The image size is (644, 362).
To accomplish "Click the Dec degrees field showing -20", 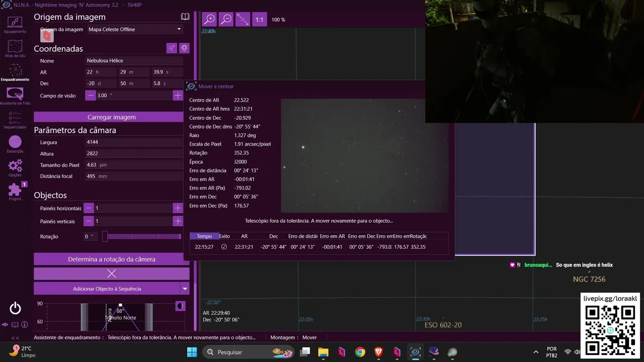I will click(x=101, y=83).
